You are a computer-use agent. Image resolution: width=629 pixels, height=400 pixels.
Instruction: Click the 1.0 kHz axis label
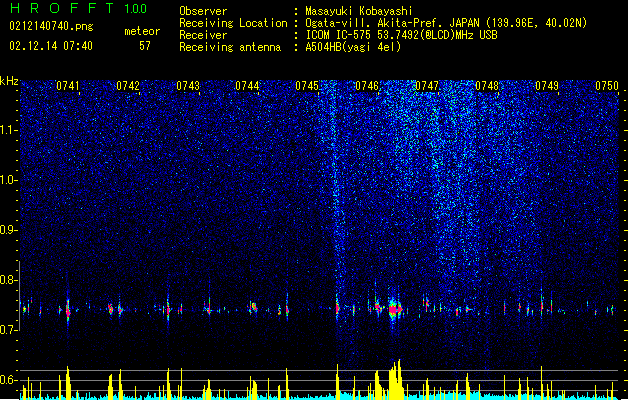(x=9, y=180)
